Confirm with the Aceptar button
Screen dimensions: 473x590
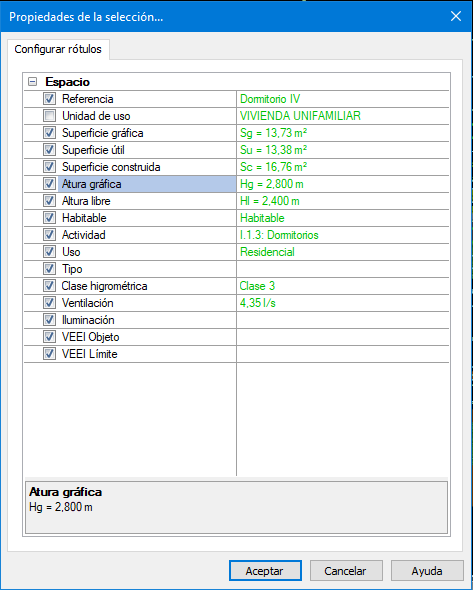[265, 571]
